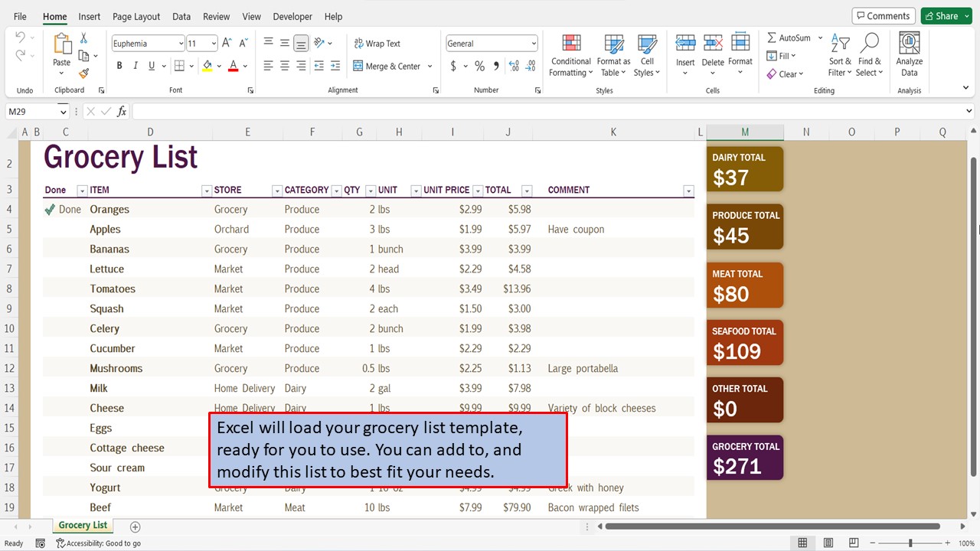Screen dimensions: 980x551
Task: Insert a table via Format as Table
Action: point(612,55)
